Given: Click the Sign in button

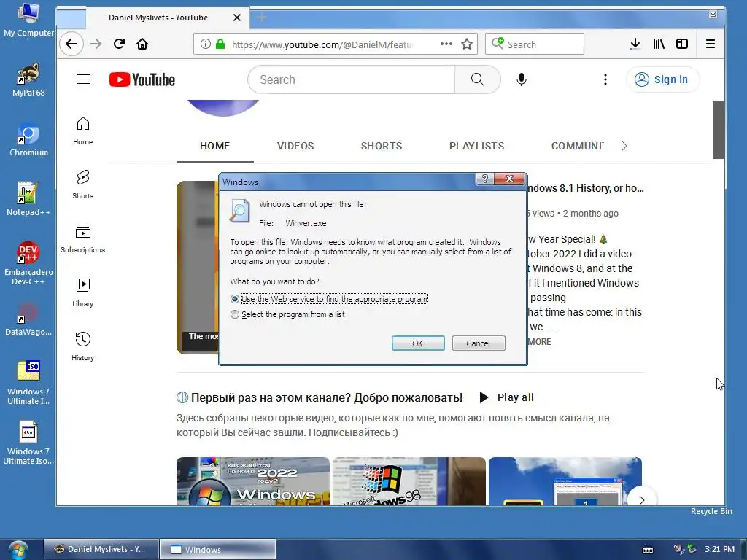Looking at the screenshot, I should pyautogui.click(x=662, y=79).
